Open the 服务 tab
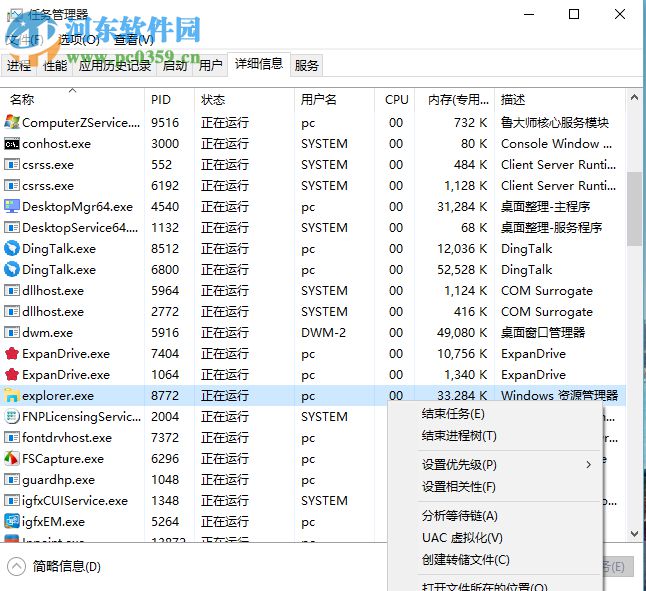646x591 pixels. 307,65
